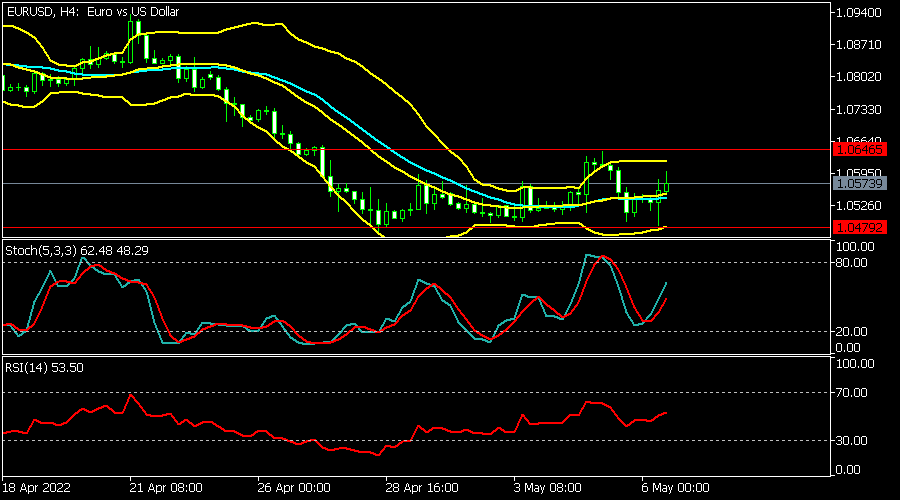Click the Stochastic 20.00 level label

851,332
